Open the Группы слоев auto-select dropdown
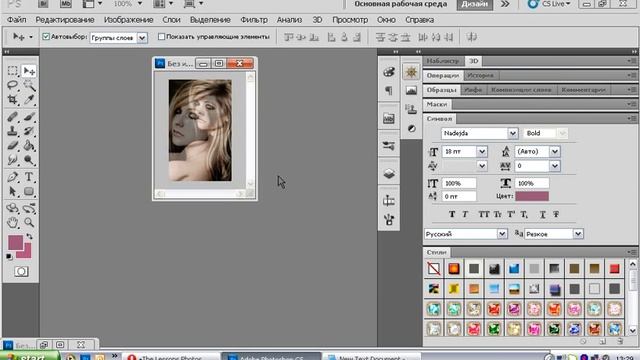 click(142, 38)
